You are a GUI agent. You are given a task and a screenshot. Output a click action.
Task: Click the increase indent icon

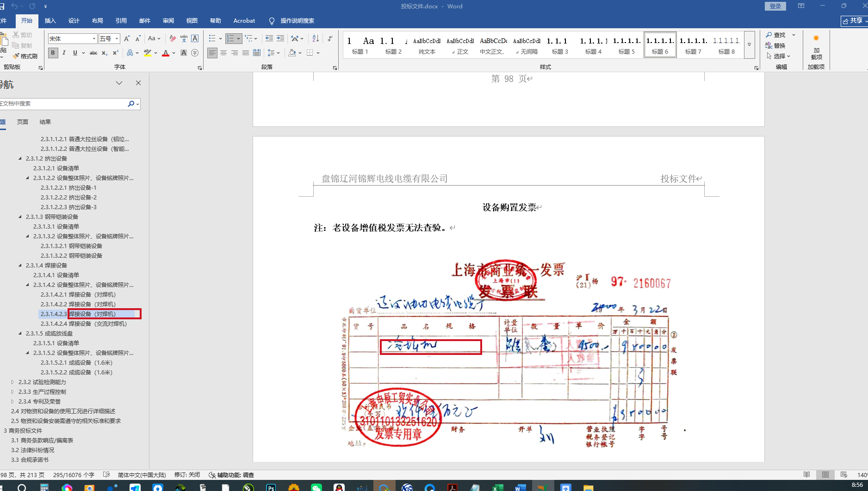pos(280,38)
